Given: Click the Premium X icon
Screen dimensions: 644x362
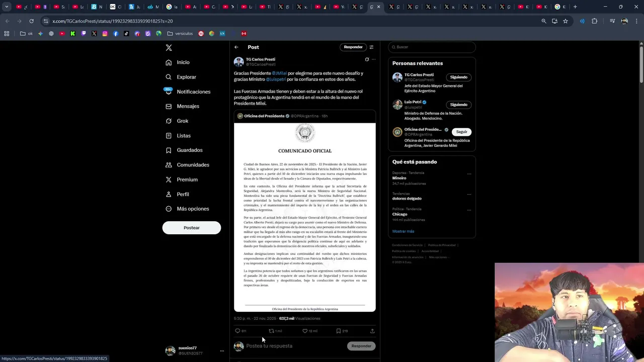Looking at the screenshot, I should tap(169, 179).
